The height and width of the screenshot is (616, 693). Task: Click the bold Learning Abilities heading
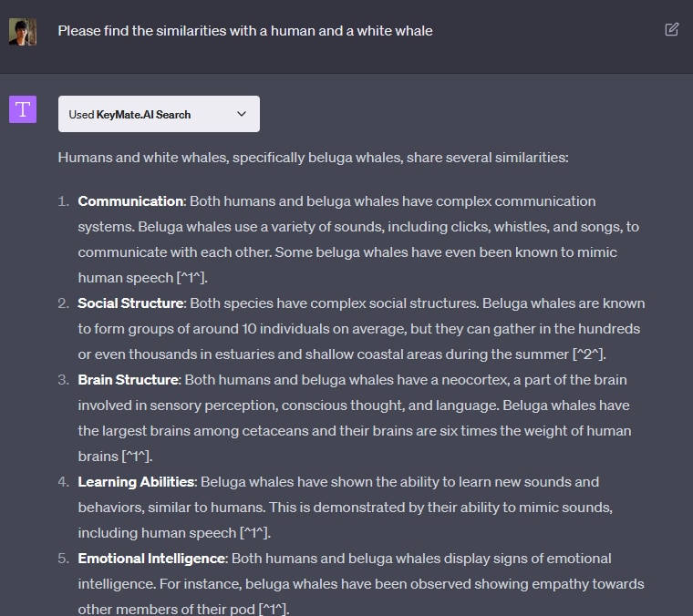(136, 481)
